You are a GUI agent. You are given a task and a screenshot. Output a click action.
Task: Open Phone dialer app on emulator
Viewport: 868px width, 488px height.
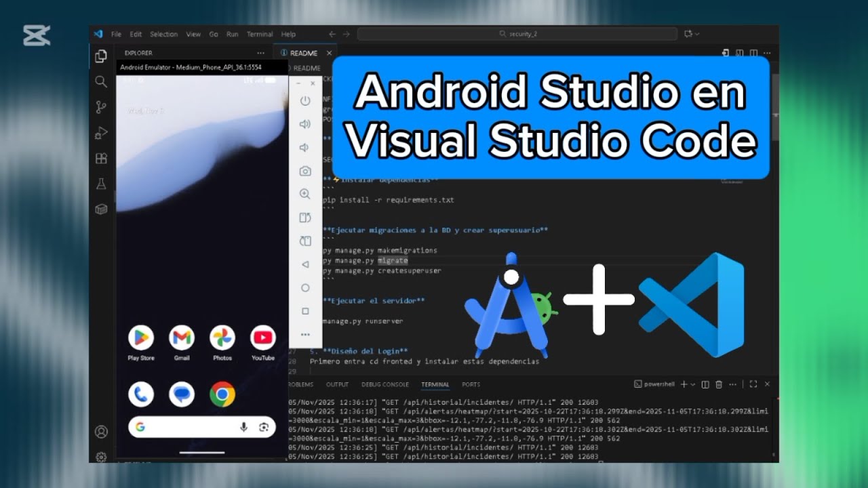tap(141, 394)
